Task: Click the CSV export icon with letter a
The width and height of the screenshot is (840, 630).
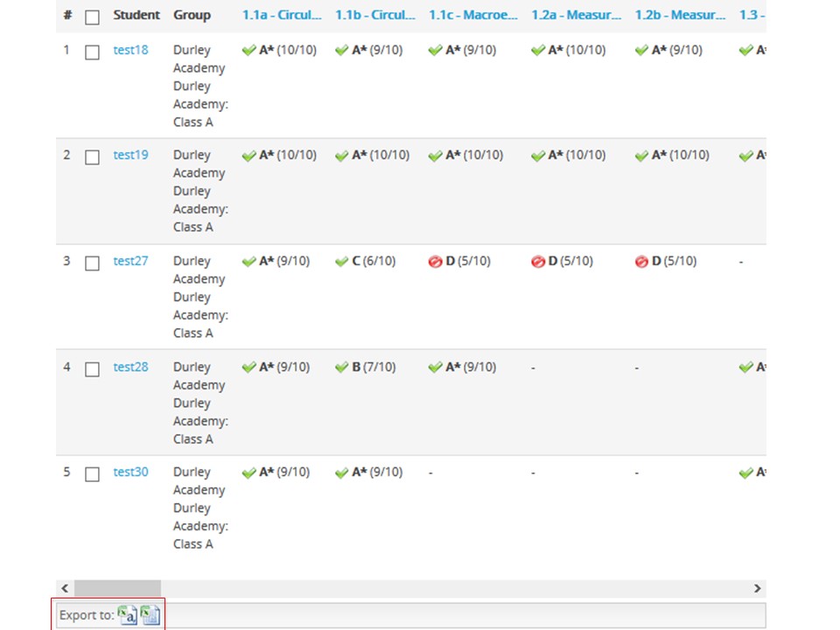Action: pyautogui.click(x=128, y=615)
